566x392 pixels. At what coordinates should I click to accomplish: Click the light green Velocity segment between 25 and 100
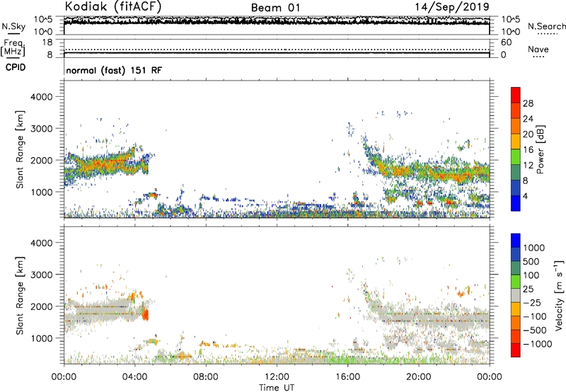point(516,282)
